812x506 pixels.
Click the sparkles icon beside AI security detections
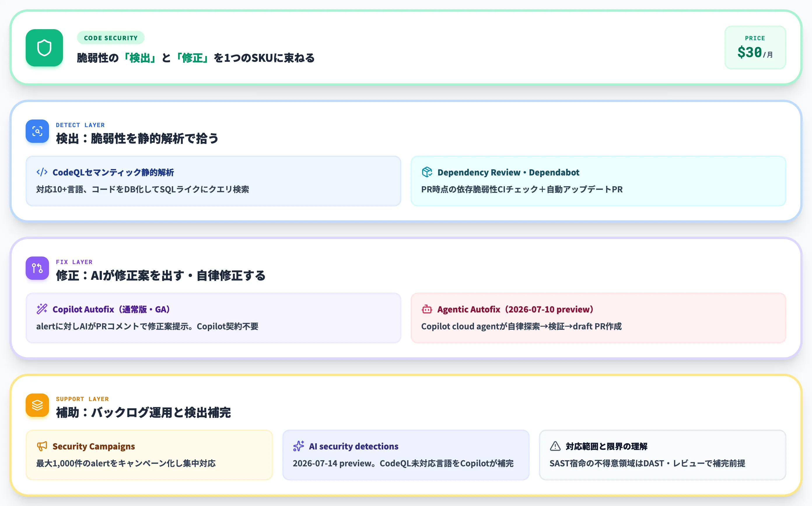click(x=298, y=446)
